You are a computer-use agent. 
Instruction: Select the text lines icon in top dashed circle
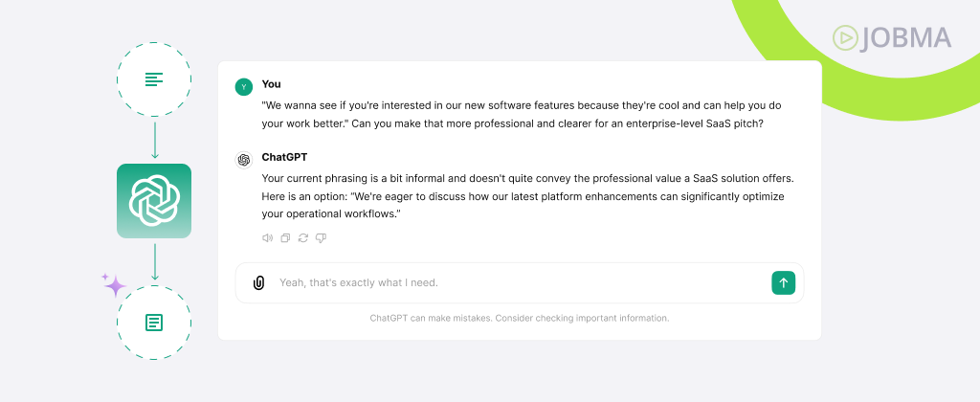154,79
